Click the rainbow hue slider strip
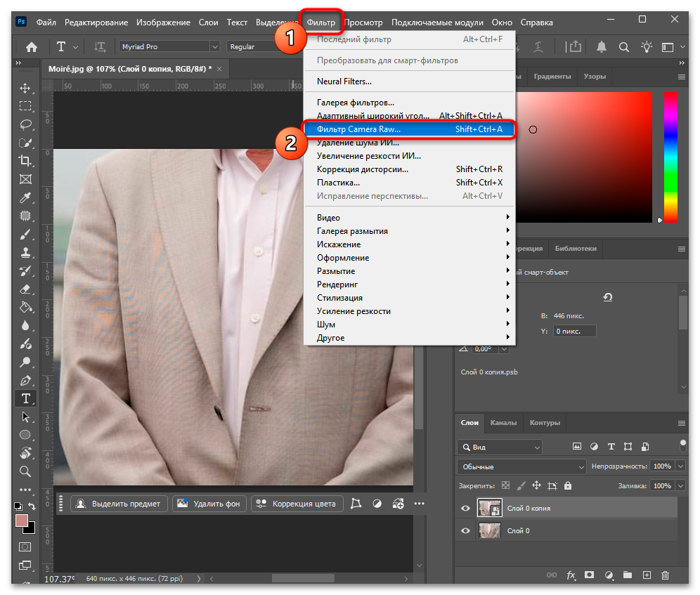The height and width of the screenshot is (595, 700). tap(670, 157)
